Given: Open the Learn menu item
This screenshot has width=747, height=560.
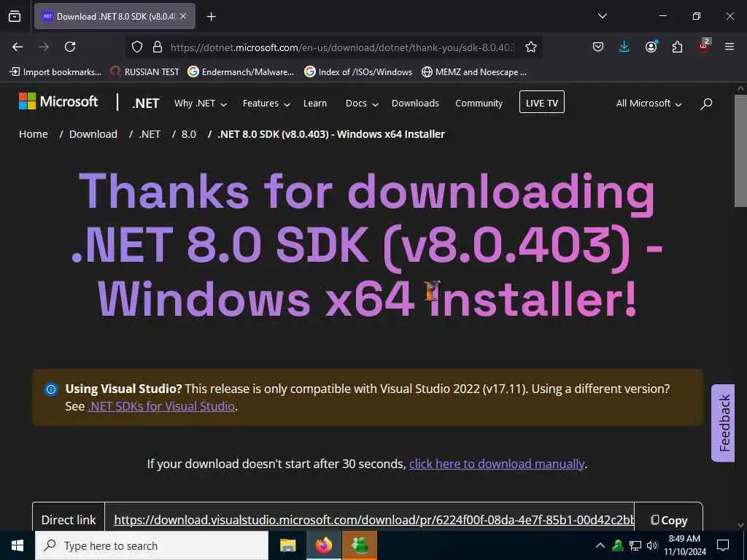Looking at the screenshot, I should (315, 104).
